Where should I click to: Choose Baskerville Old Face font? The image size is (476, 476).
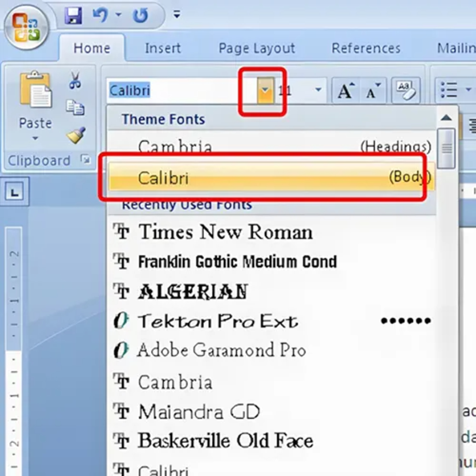(x=272, y=441)
